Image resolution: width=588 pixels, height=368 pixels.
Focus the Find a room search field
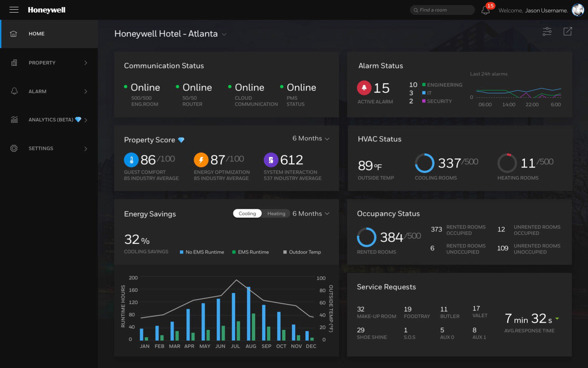(442, 10)
